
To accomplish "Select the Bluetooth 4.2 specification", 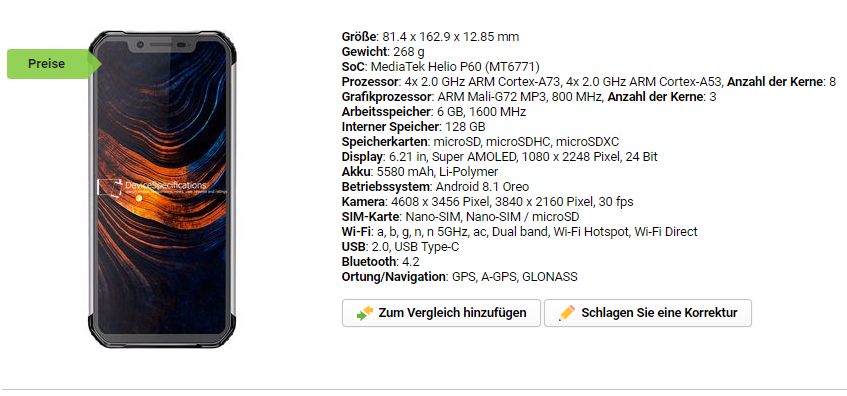I will tap(381, 262).
